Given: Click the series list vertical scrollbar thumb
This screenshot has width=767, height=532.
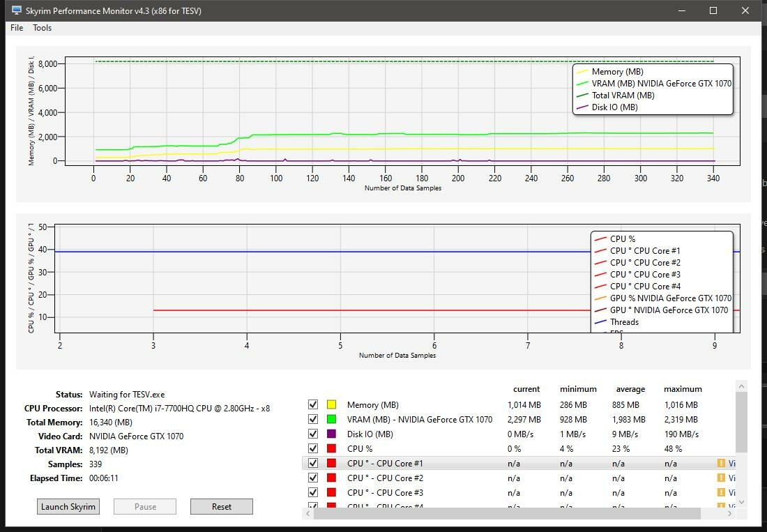Looking at the screenshot, I should [742, 422].
